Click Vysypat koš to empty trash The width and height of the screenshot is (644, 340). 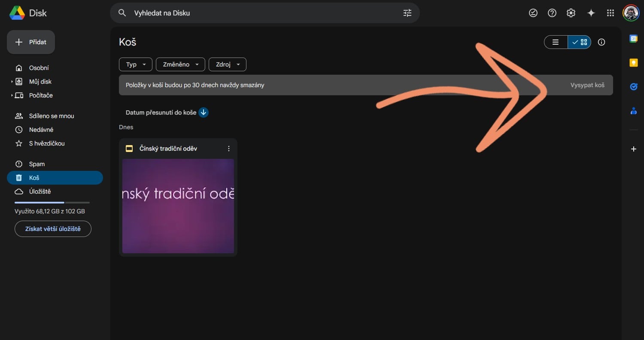[x=587, y=85]
